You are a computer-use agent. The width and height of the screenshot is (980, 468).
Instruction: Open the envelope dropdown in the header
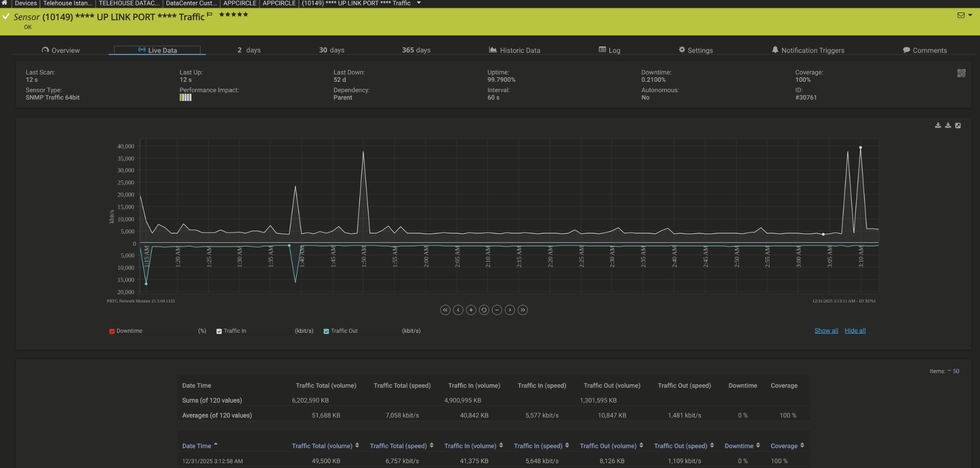click(965, 15)
